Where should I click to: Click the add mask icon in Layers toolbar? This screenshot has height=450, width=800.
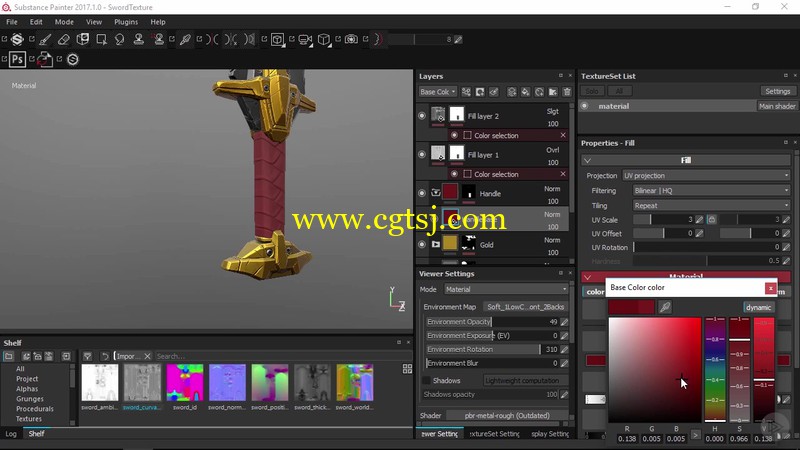point(480,92)
